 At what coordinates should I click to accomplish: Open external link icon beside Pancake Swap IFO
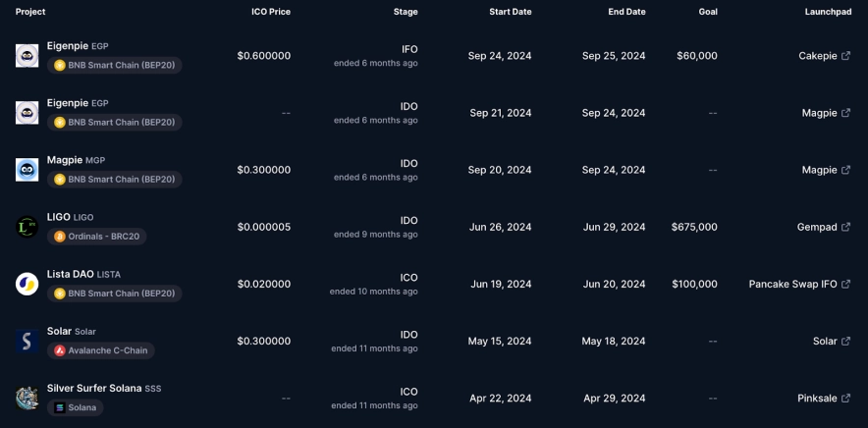(846, 284)
